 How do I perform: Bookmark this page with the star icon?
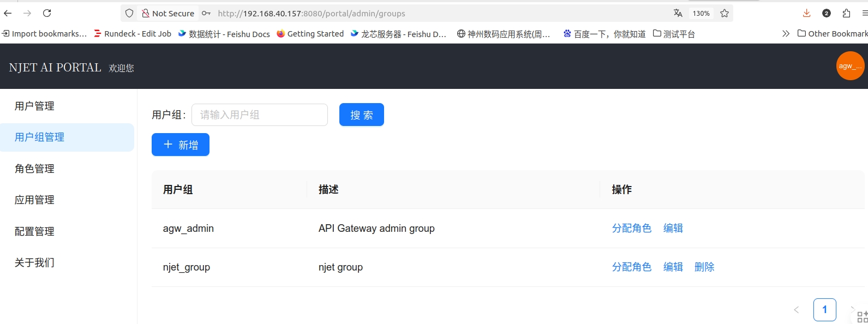coord(725,13)
